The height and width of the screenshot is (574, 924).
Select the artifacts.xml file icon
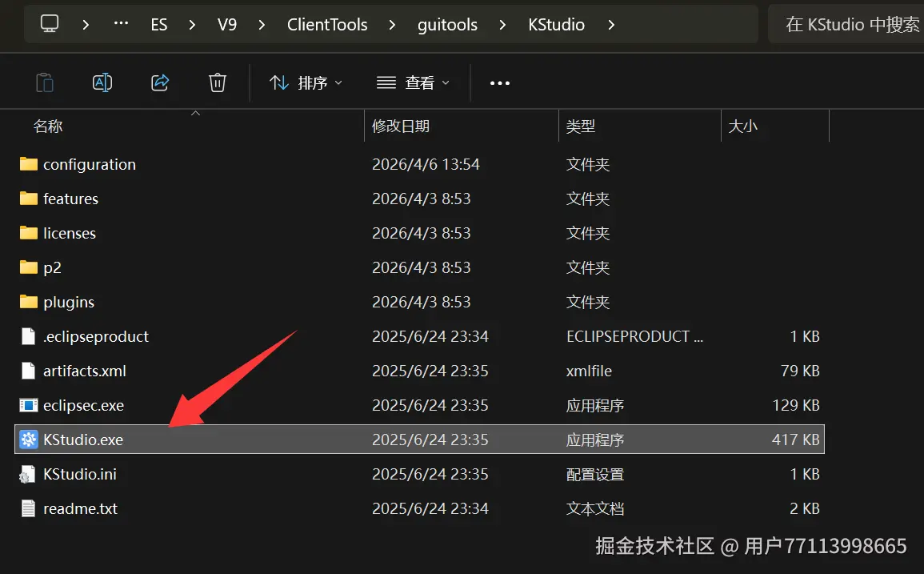[28, 371]
